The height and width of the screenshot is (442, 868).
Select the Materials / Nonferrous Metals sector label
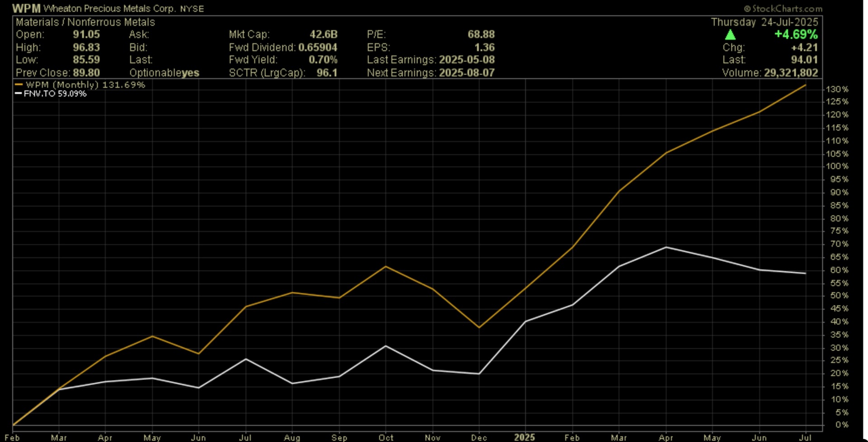(85, 22)
